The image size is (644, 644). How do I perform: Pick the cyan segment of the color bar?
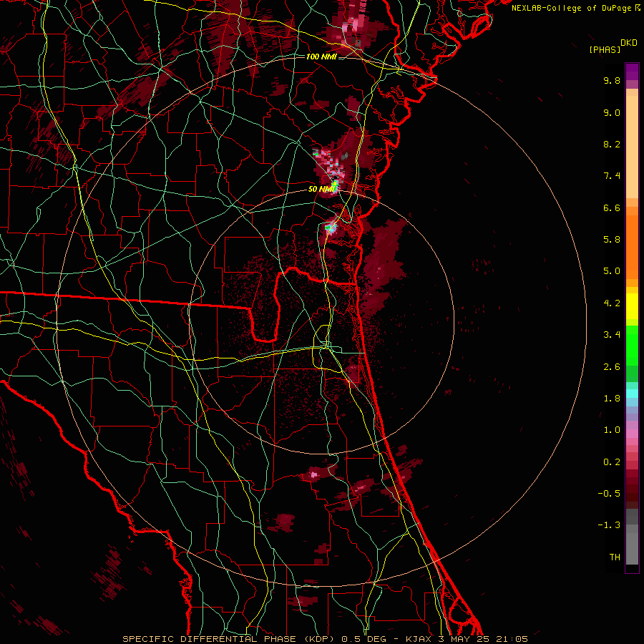click(x=632, y=394)
